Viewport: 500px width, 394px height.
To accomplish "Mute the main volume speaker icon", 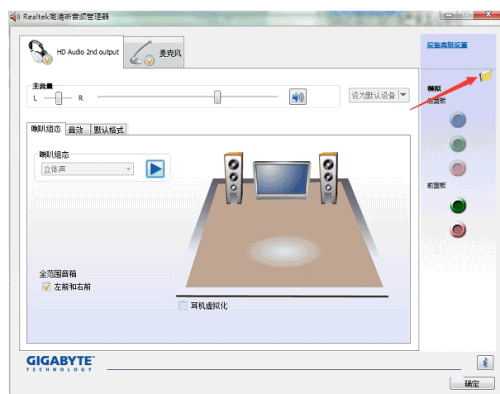I will [298, 97].
